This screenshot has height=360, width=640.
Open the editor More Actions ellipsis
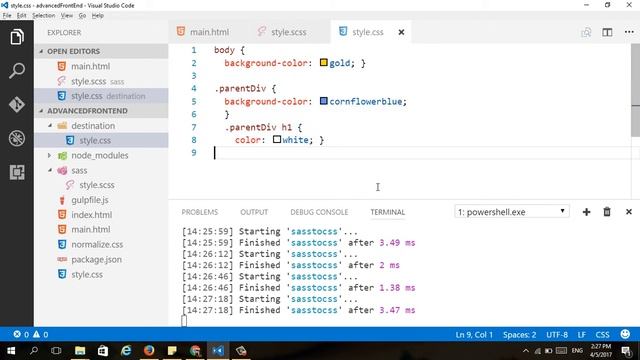tap(629, 32)
